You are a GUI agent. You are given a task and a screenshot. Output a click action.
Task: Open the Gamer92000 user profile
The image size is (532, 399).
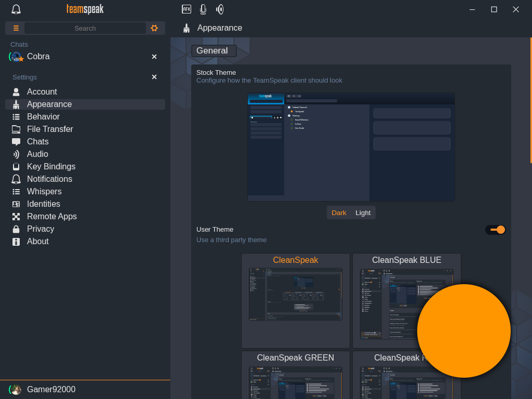pyautogui.click(x=51, y=390)
